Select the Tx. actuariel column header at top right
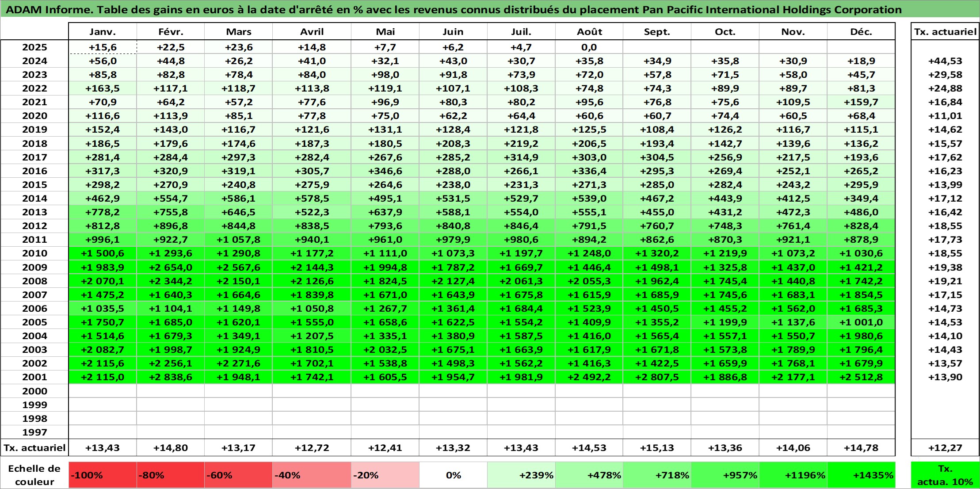Viewport: 980px width, 489px height. coord(945,31)
